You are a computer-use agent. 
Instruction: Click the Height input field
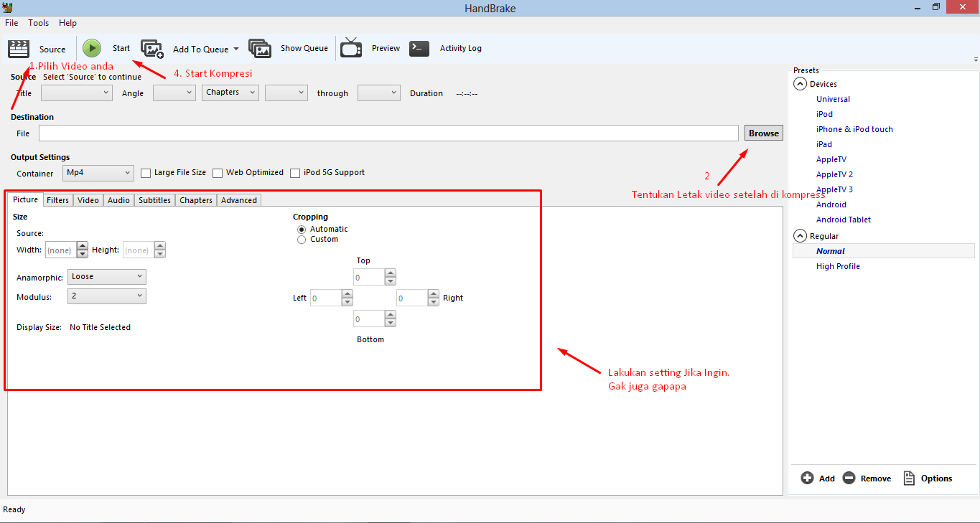point(138,250)
